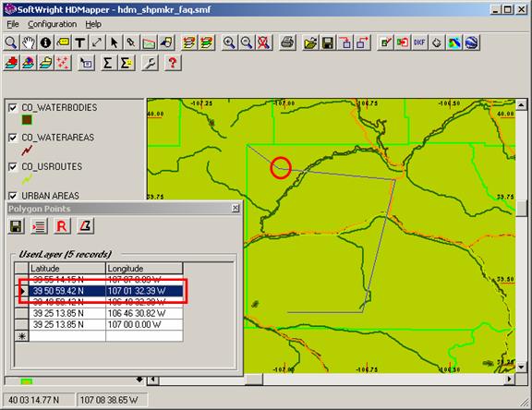Image resolution: width=532 pixels, height=410 pixels.
Task: Click the red cross add layer icon
Action: 11,63
